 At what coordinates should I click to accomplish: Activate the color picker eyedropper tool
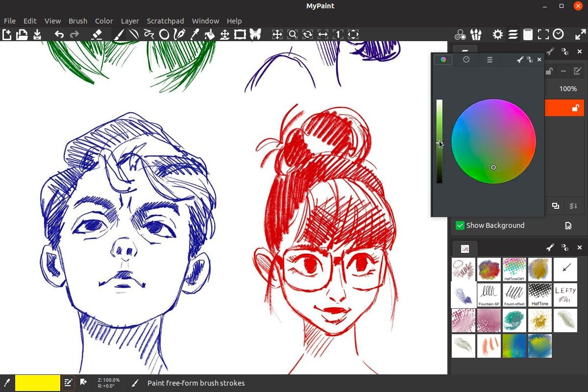coord(195,34)
